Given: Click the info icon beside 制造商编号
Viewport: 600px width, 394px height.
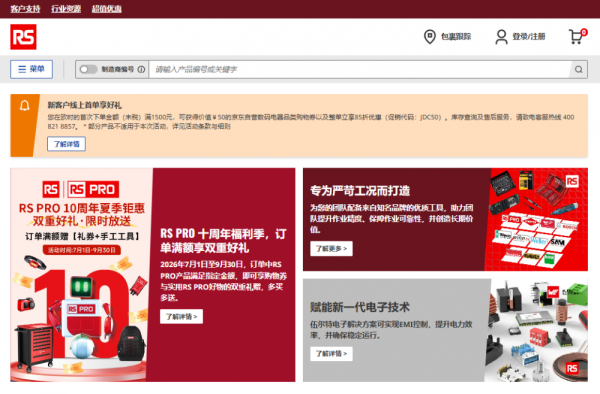Looking at the screenshot, I should click(141, 69).
